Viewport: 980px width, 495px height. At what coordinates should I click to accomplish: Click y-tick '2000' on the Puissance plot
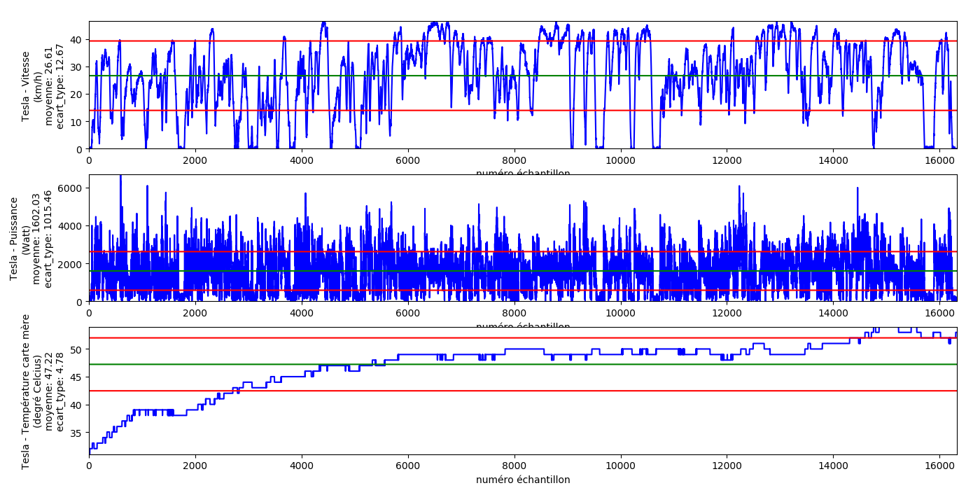(71, 264)
